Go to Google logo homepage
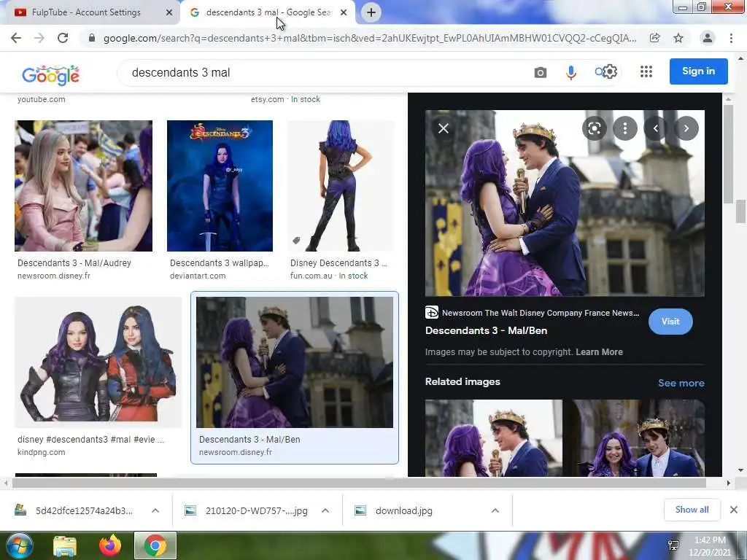The width and height of the screenshot is (747, 560). pos(50,75)
